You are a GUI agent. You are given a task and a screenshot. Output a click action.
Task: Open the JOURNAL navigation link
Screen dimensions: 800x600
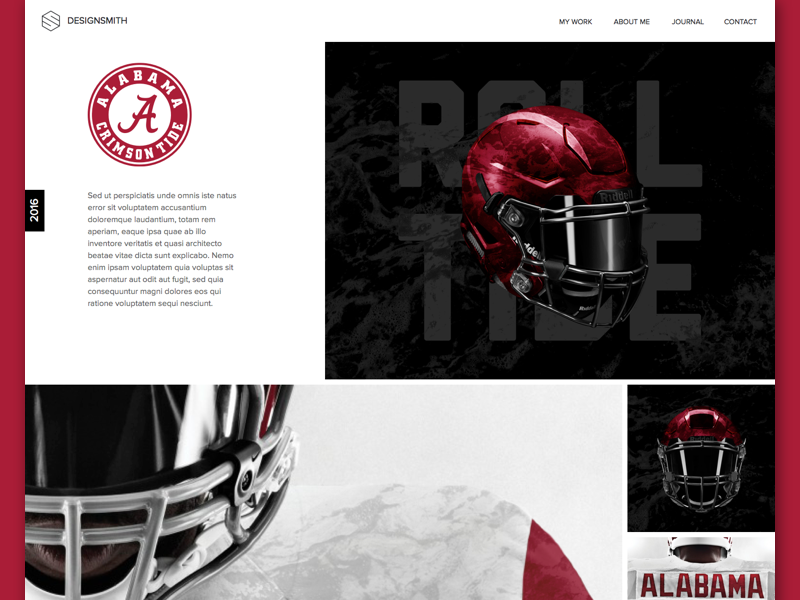click(688, 22)
